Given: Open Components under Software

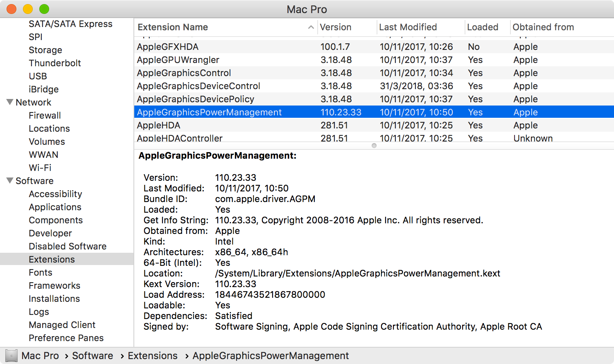Looking at the screenshot, I should [x=56, y=220].
